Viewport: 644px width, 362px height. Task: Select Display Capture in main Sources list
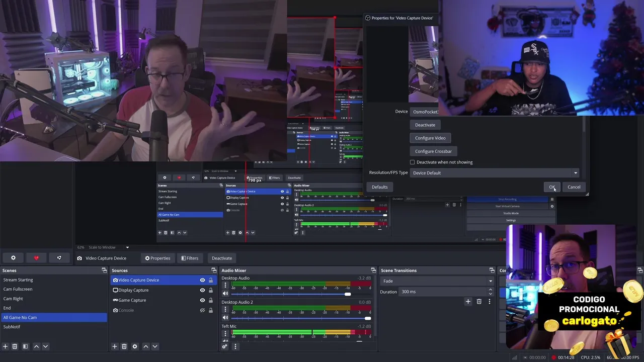click(163, 290)
